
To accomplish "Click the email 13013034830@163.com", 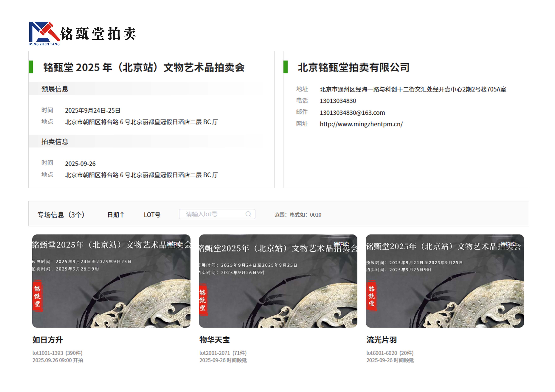I will pyautogui.click(x=352, y=113).
